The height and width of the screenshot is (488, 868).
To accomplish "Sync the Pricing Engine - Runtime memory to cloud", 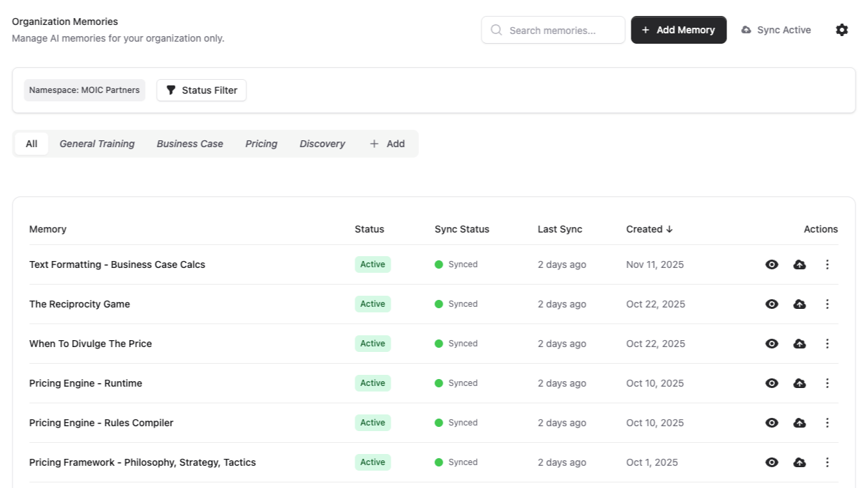I will (799, 383).
